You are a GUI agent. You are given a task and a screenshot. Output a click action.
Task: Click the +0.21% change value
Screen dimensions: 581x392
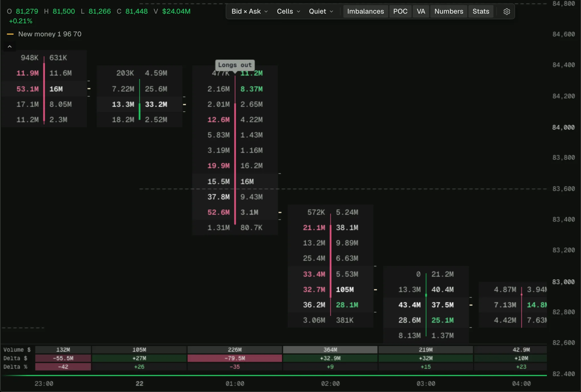click(x=20, y=21)
